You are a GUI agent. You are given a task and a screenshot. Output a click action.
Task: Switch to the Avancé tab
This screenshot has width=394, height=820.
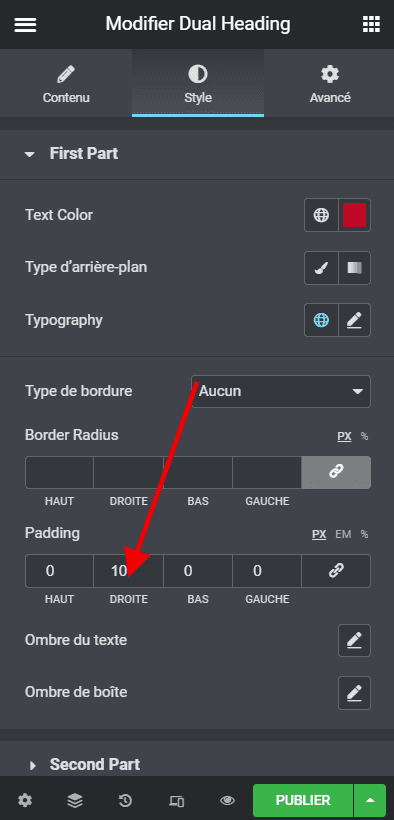[330, 83]
